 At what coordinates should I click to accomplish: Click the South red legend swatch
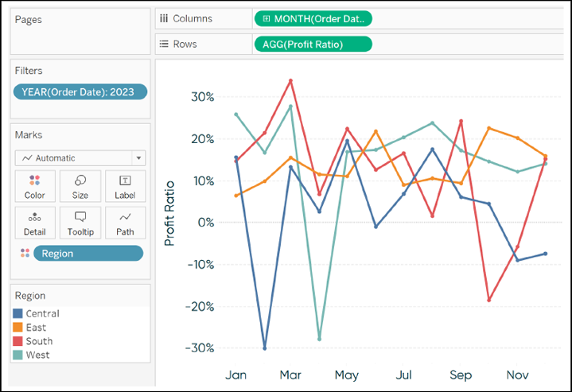coord(18,341)
